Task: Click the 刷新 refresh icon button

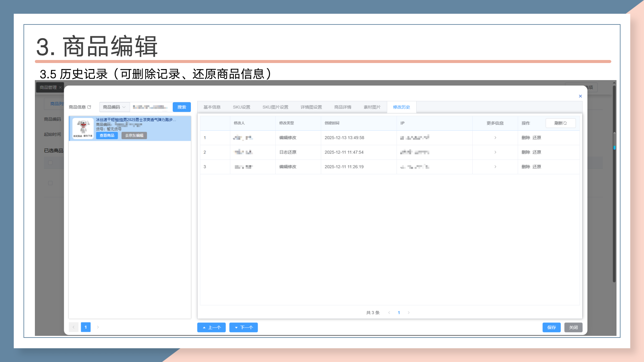Action: tap(560, 123)
